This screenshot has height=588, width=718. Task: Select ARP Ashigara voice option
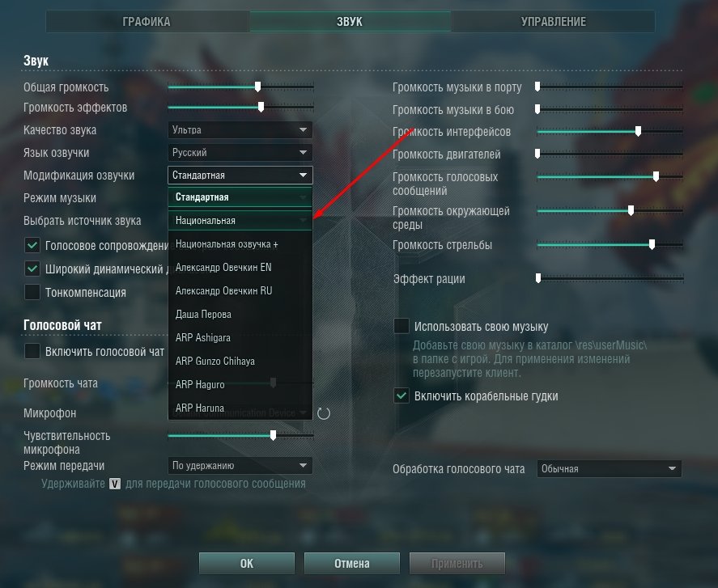coord(240,338)
